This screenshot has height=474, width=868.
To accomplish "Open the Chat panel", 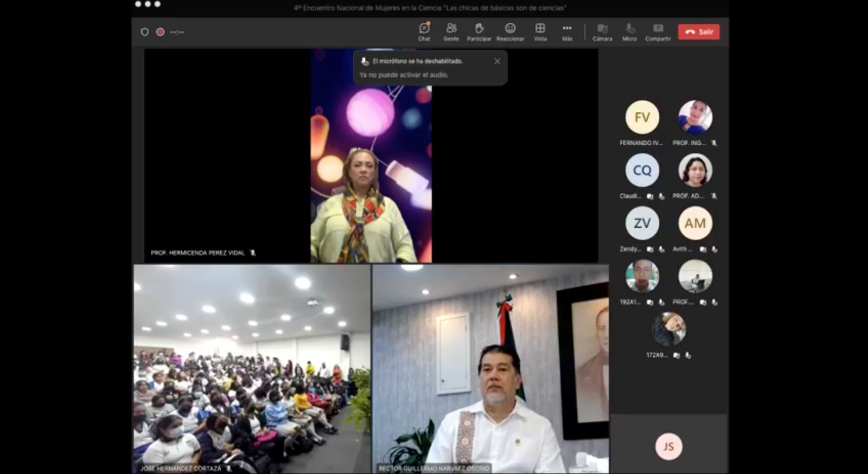I will click(424, 31).
